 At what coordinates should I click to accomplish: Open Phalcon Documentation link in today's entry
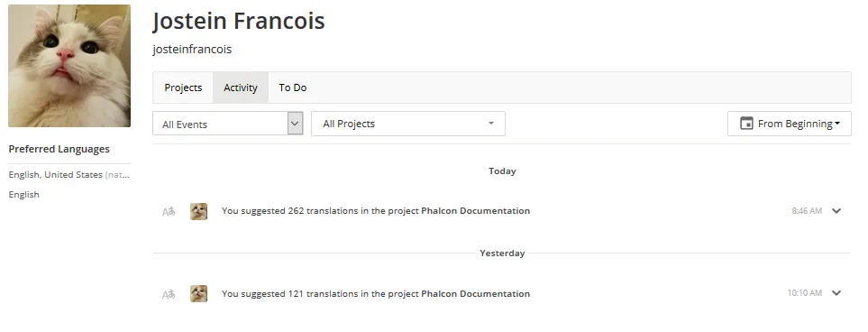coord(476,210)
